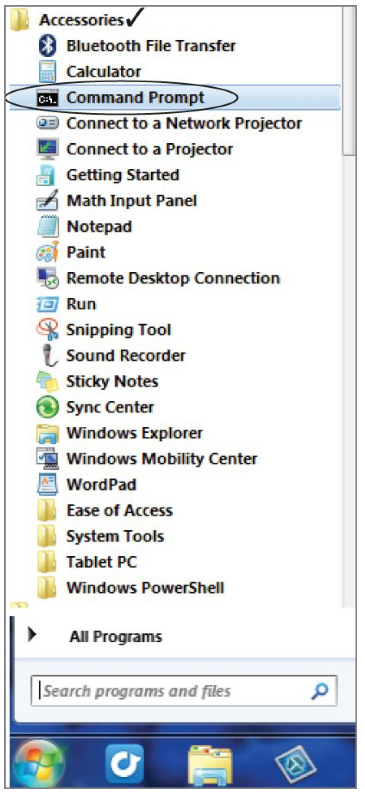Click the magnifier search icon
The image size is (365, 794).
[x=319, y=691]
